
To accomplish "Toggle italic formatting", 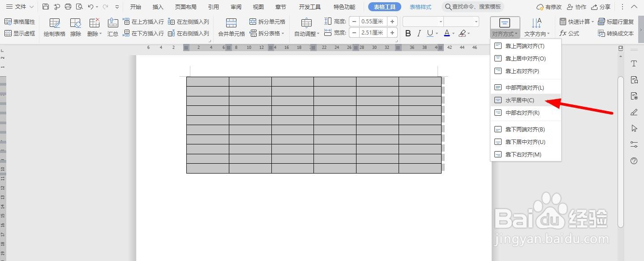I will (419, 33).
